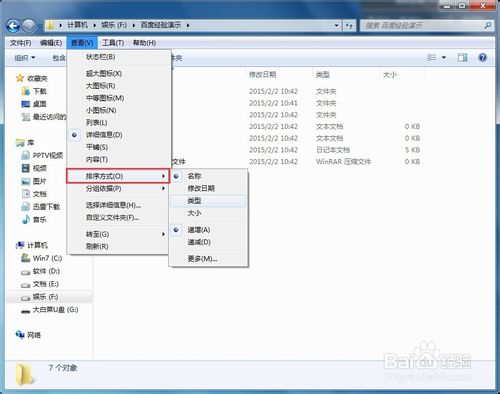Select the 大白菜U盘 (G:) drive
Screen dimensions: 500x394
click(x=50, y=310)
